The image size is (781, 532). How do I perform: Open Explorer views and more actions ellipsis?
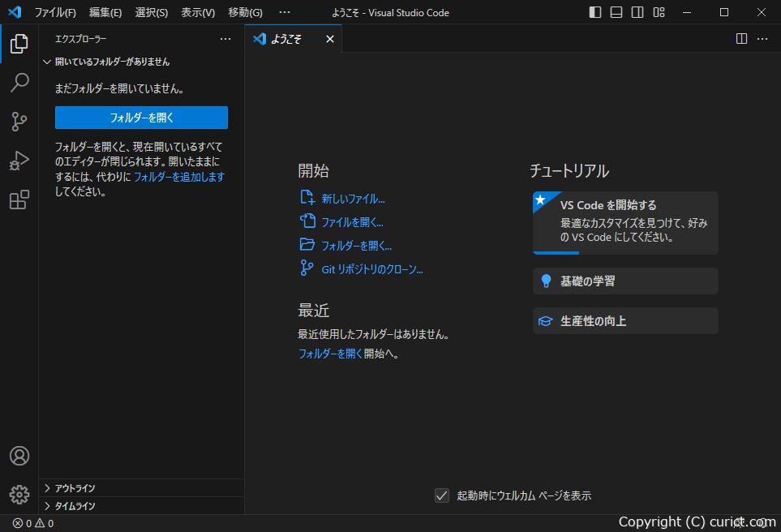[225, 39]
